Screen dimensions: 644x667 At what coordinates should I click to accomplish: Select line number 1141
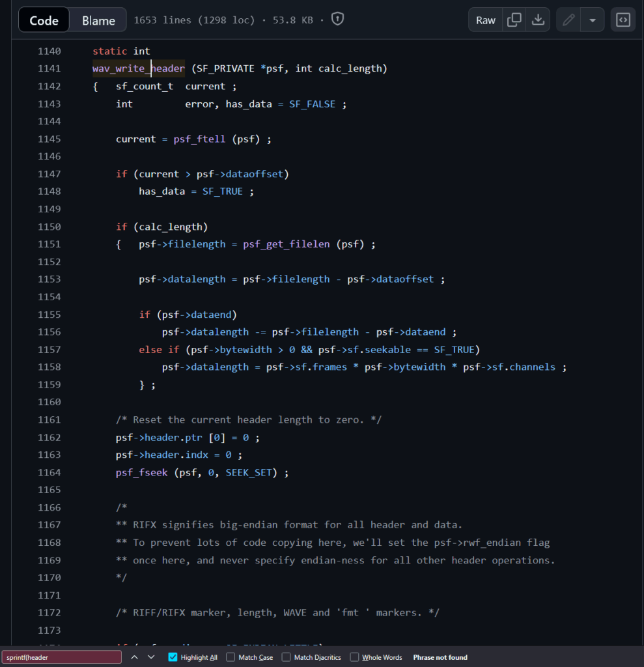point(49,68)
